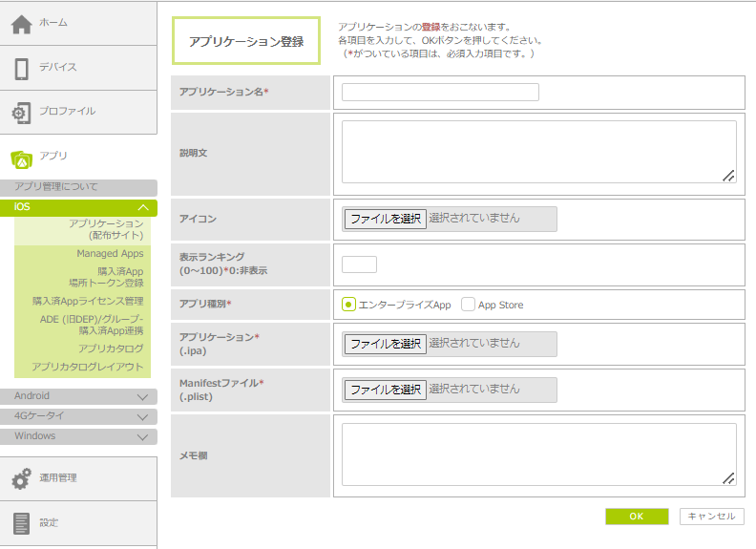Screen dimensions: 756x549
Task: Click the green Apps icon
Action: pos(22,158)
